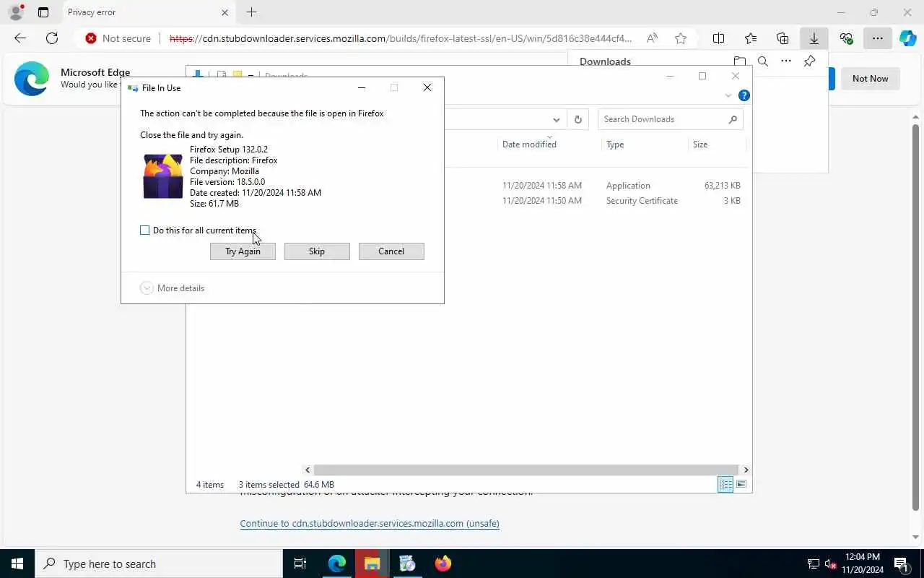Open the taskbar clock and date
Screen dimensions: 924x578
pos(863,564)
